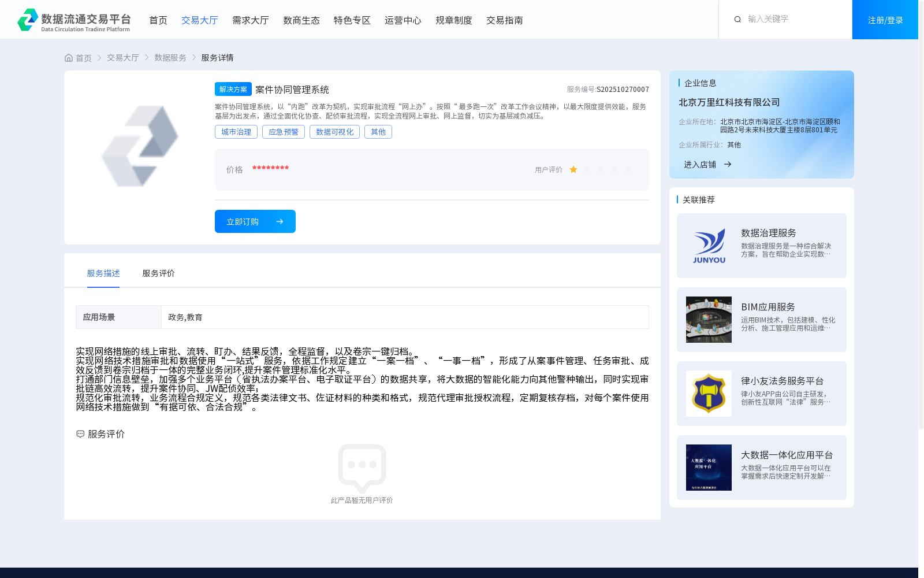
Task: Click the 其他 tag
Action: (378, 132)
